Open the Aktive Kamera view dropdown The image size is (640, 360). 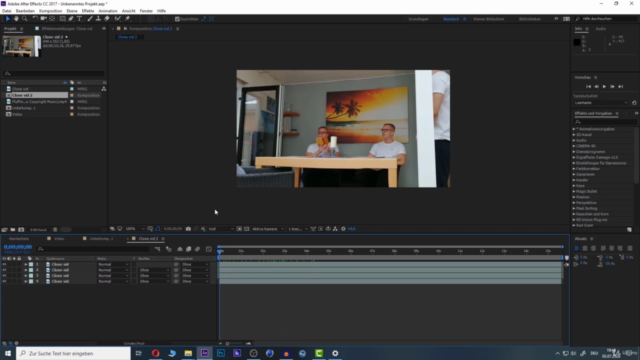268,229
